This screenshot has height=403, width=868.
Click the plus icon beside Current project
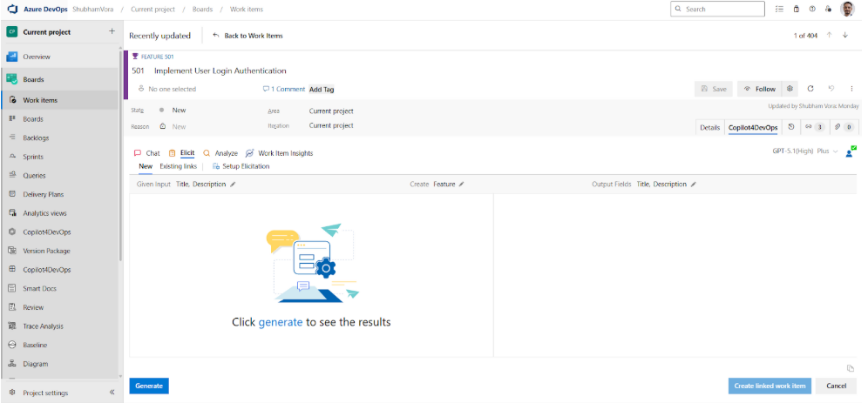(112, 31)
